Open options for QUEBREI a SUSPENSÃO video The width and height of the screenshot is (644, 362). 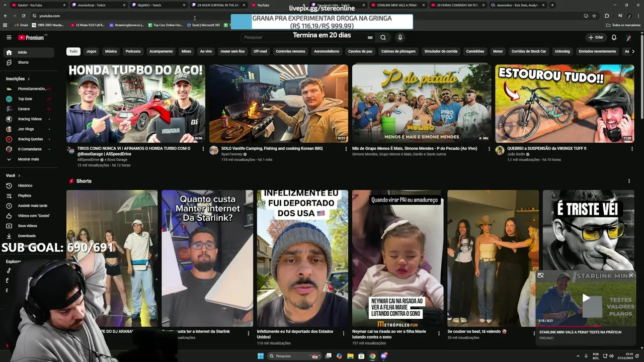[x=631, y=149]
